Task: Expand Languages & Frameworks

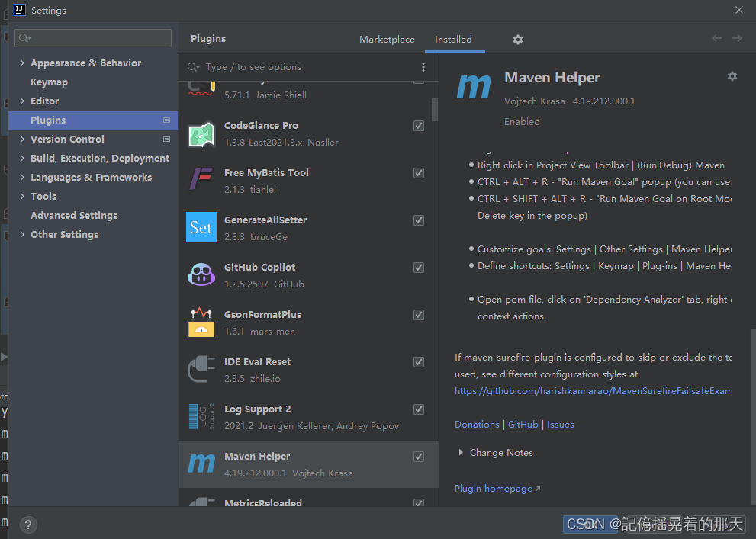Action: [x=22, y=178]
